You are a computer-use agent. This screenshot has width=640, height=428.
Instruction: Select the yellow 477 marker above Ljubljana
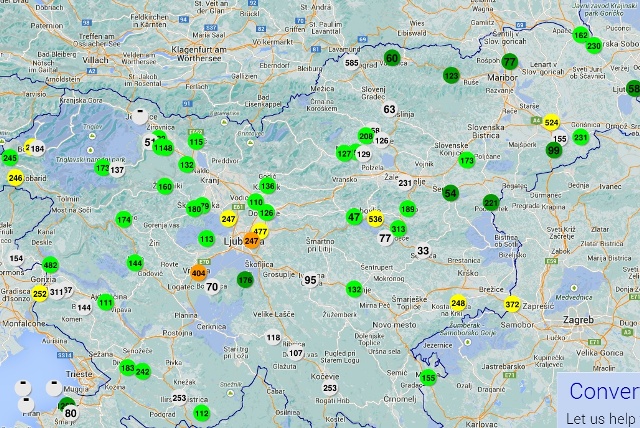coord(260,231)
